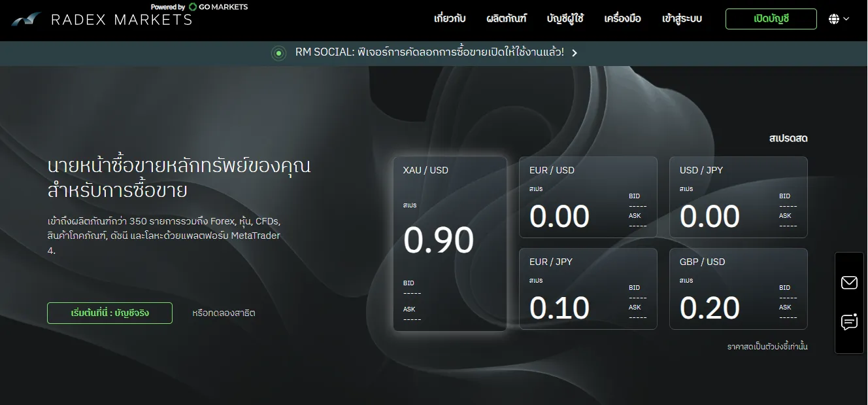Open the globe language selector
This screenshot has width=868, height=405.
(x=834, y=19)
